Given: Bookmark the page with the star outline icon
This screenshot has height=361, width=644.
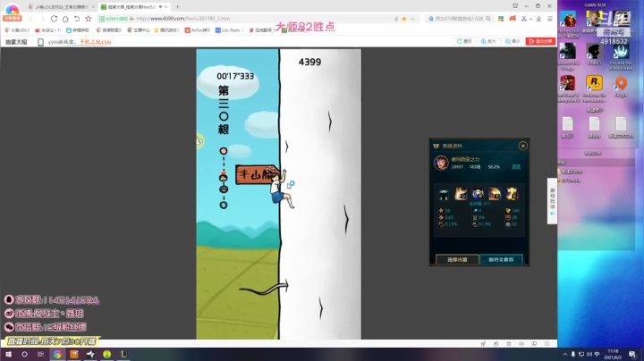Looking at the screenshot, I should point(89,19).
